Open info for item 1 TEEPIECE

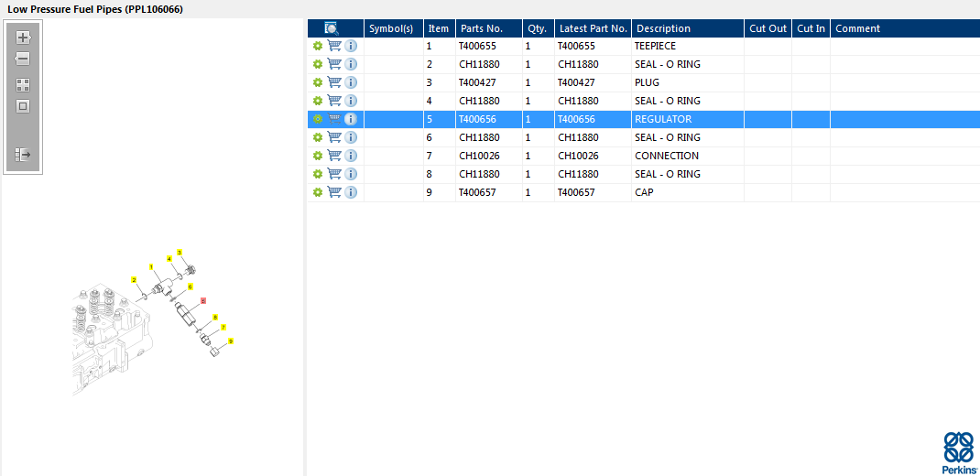351,46
